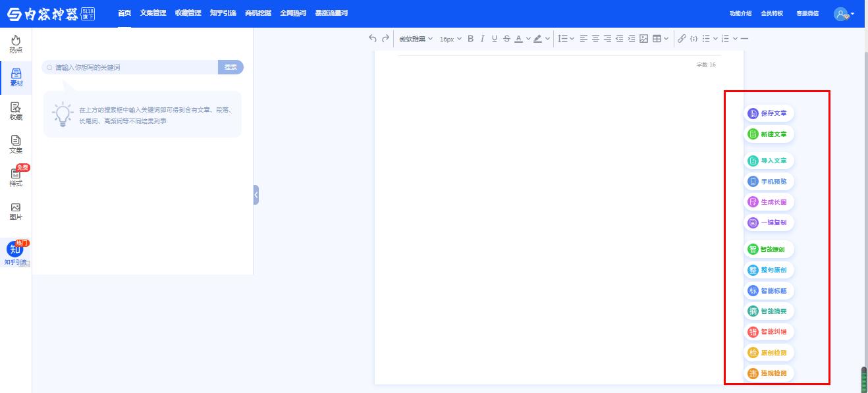This screenshot has height=393, width=868.
Task: Toggle bold formatting
Action: [x=470, y=39]
